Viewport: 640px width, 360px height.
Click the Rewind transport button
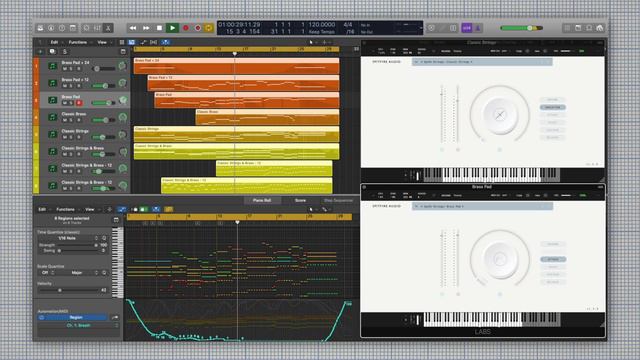pos(133,28)
